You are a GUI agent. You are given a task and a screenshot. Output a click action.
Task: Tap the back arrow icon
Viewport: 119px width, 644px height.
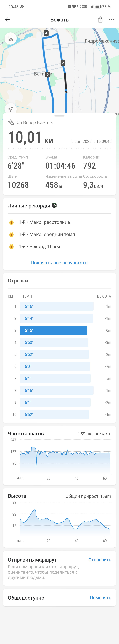click(7, 20)
